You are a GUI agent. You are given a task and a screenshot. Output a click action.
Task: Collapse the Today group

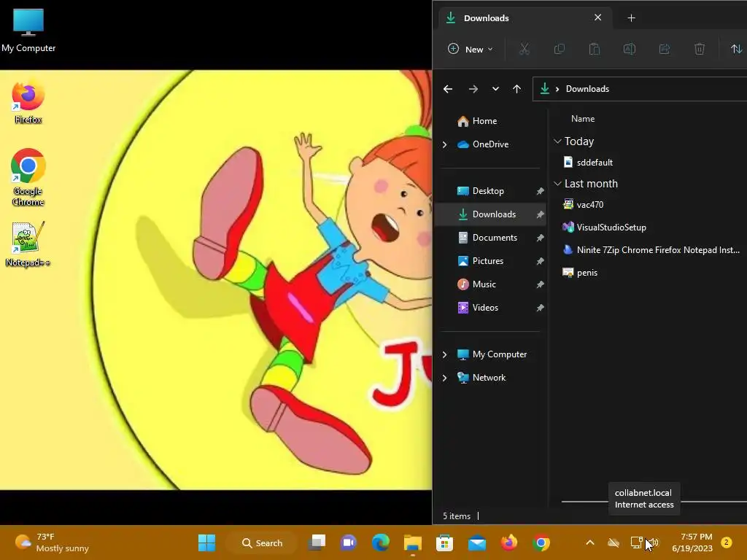tap(557, 141)
